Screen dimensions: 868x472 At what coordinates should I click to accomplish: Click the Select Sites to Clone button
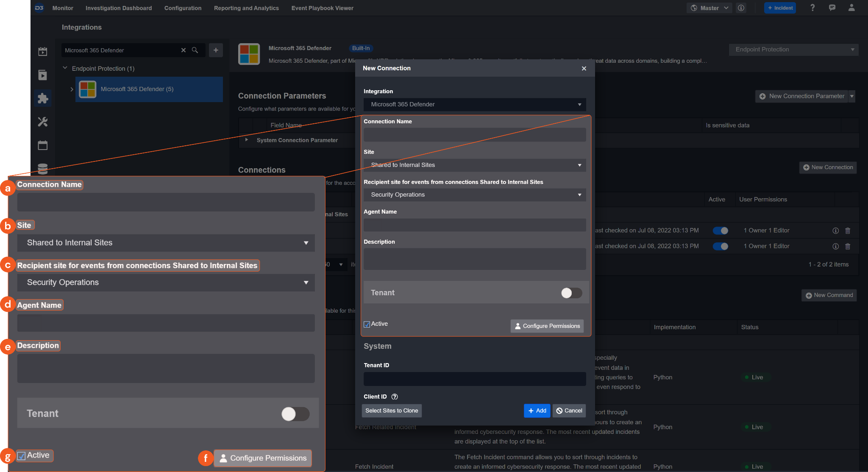[x=392, y=411]
